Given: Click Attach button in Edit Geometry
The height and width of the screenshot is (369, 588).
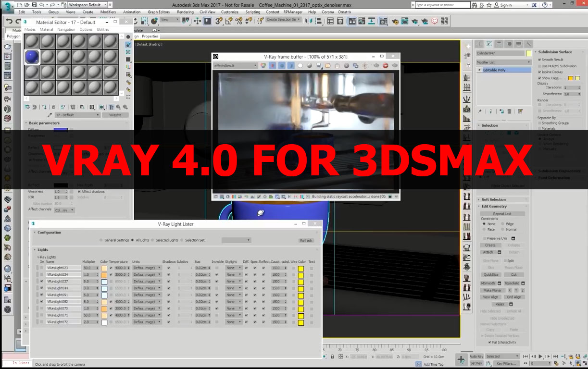Looking at the screenshot, I should point(488,252).
